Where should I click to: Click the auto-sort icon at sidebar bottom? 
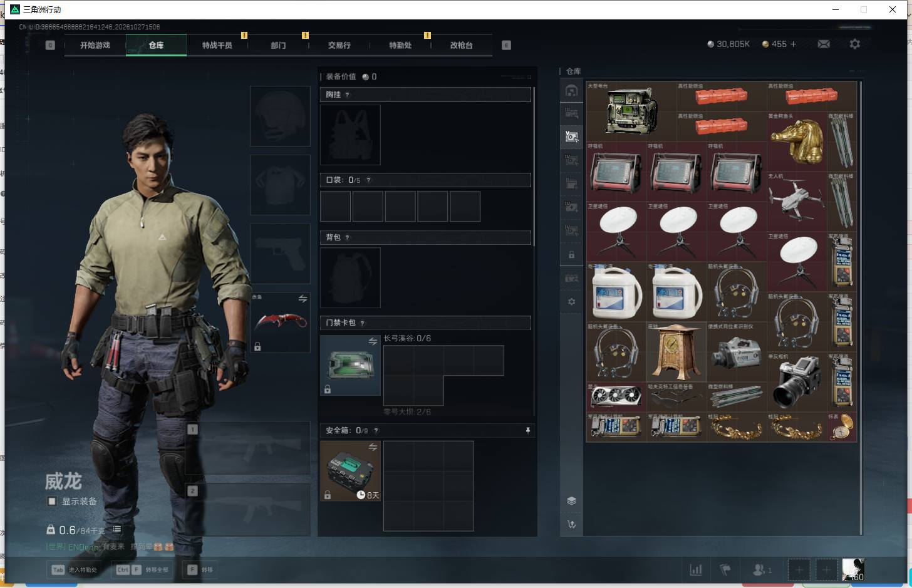(x=571, y=525)
